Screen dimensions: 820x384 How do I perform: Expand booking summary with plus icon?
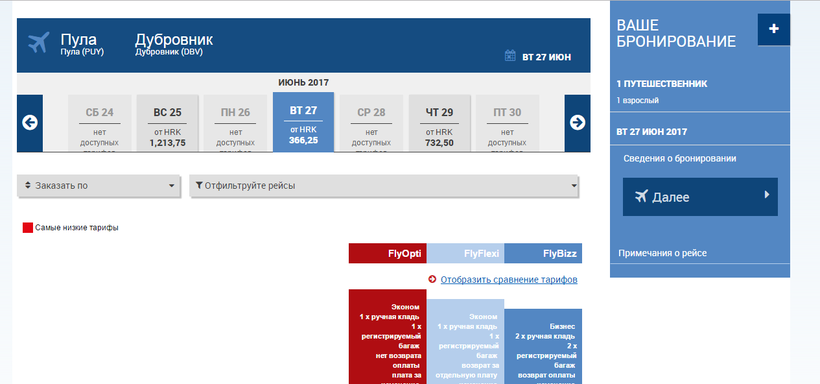click(773, 29)
